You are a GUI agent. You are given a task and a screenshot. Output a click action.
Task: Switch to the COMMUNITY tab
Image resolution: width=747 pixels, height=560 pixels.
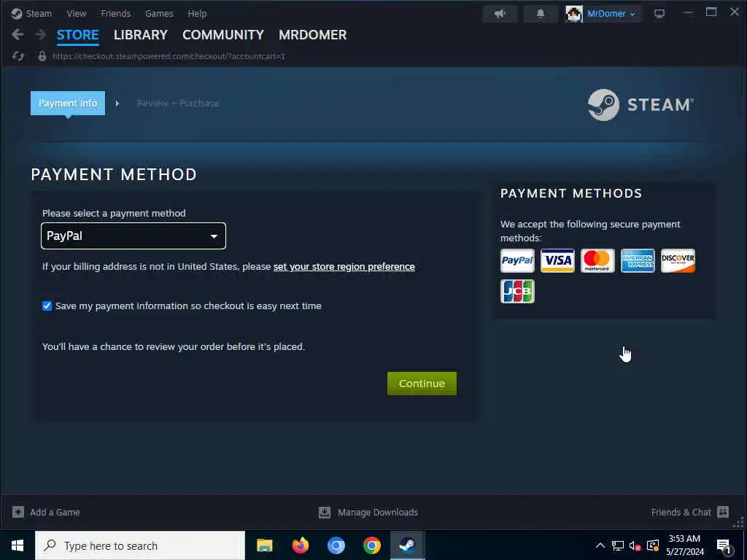pyautogui.click(x=223, y=35)
